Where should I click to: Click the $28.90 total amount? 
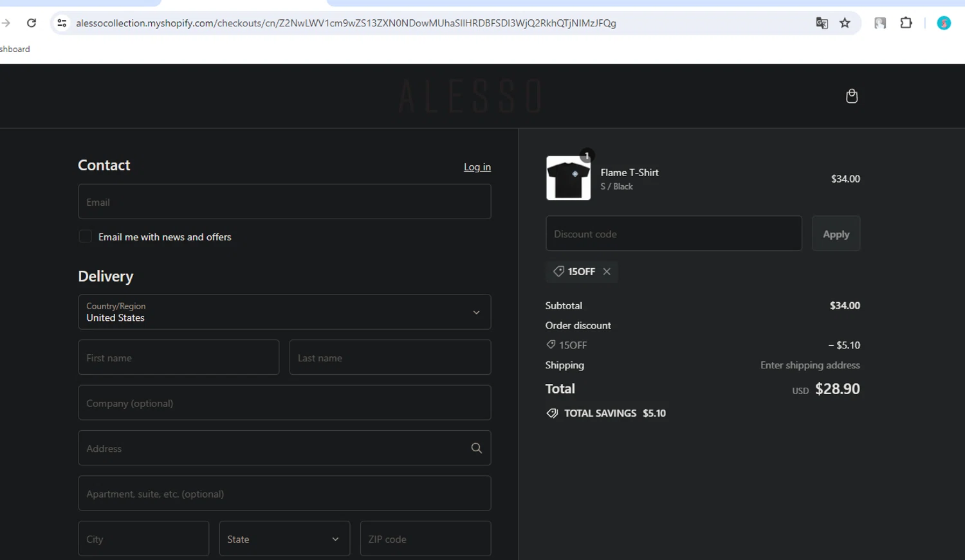(837, 389)
